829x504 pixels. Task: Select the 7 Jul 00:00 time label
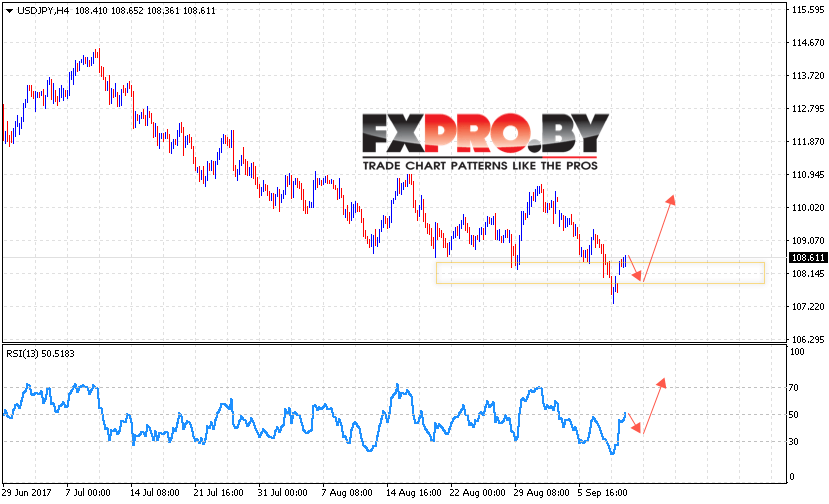pos(88,492)
